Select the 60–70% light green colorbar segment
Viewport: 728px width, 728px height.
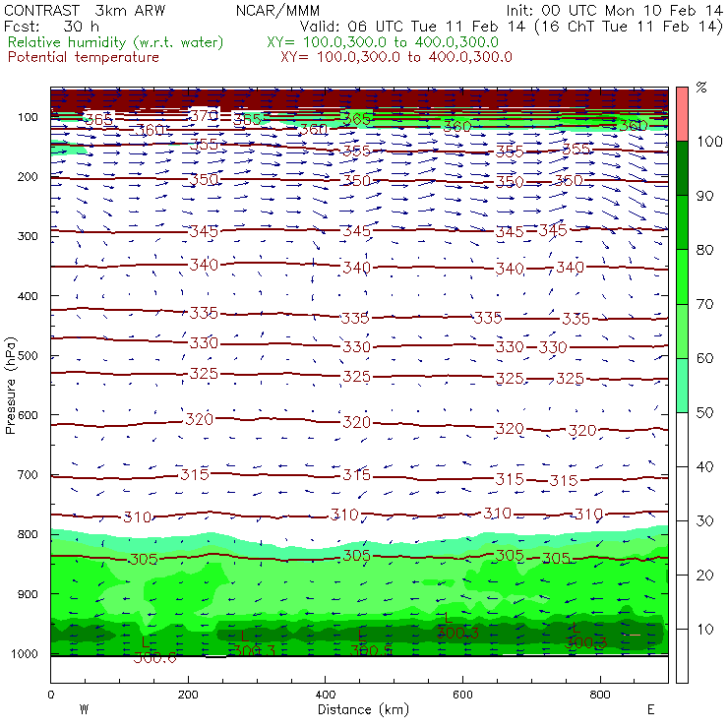click(x=682, y=331)
